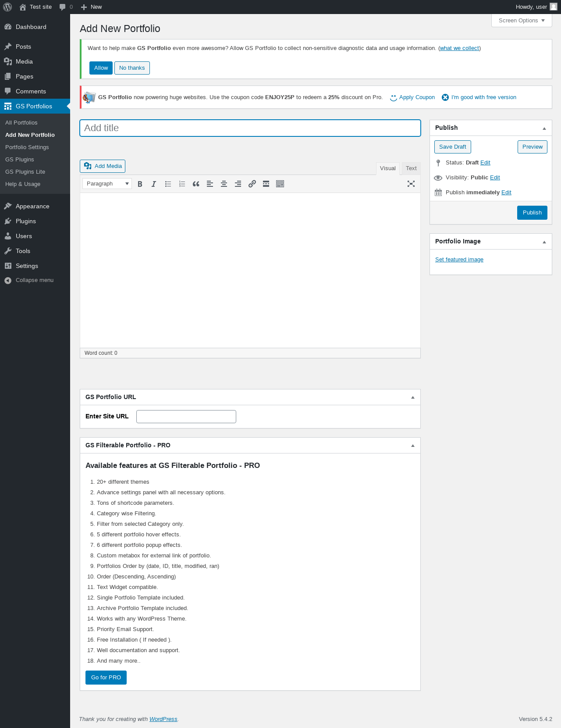Open Pages in the sidebar
This screenshot has width=561, height=728.
click(35, 76)
